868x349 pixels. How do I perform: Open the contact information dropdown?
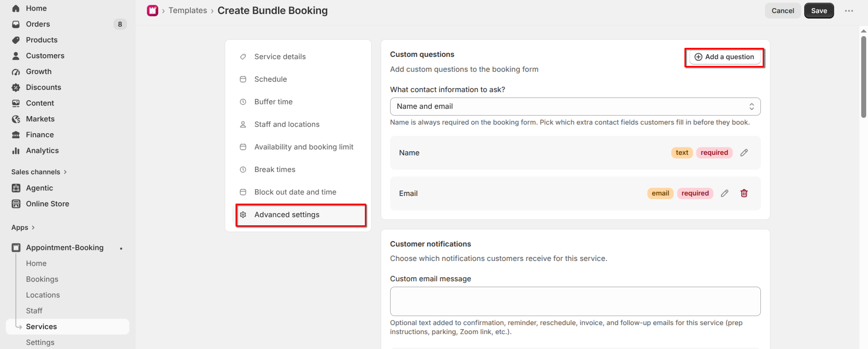coord(575,106)
